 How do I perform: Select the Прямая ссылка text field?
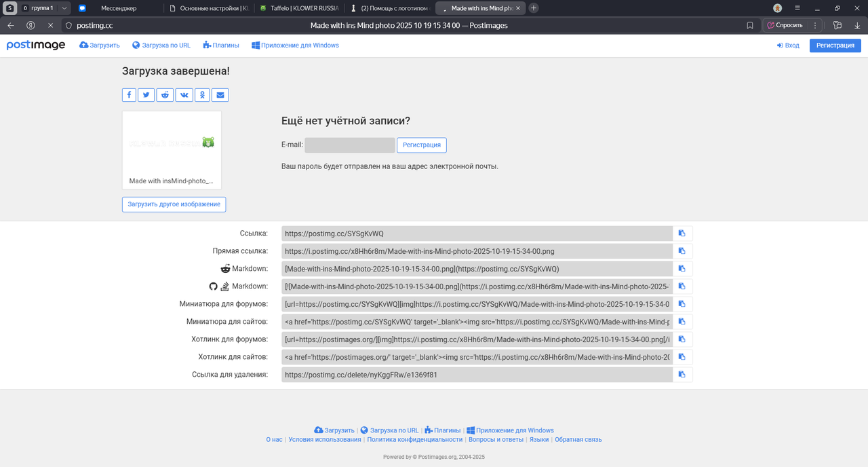(x=477, y=251)
